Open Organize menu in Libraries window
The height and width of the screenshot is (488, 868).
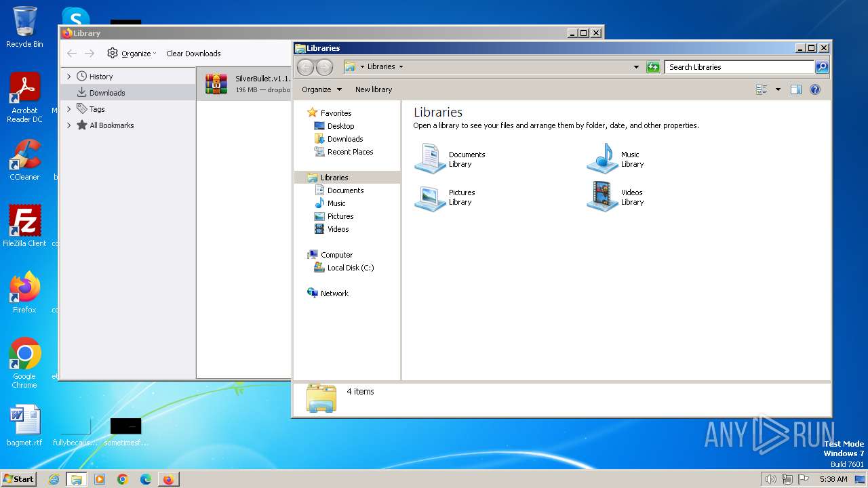[321, 89]
